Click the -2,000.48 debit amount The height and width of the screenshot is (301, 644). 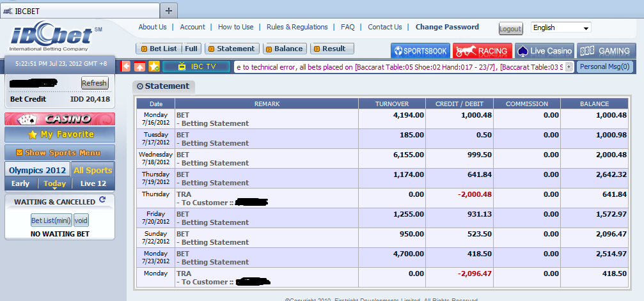475,194
